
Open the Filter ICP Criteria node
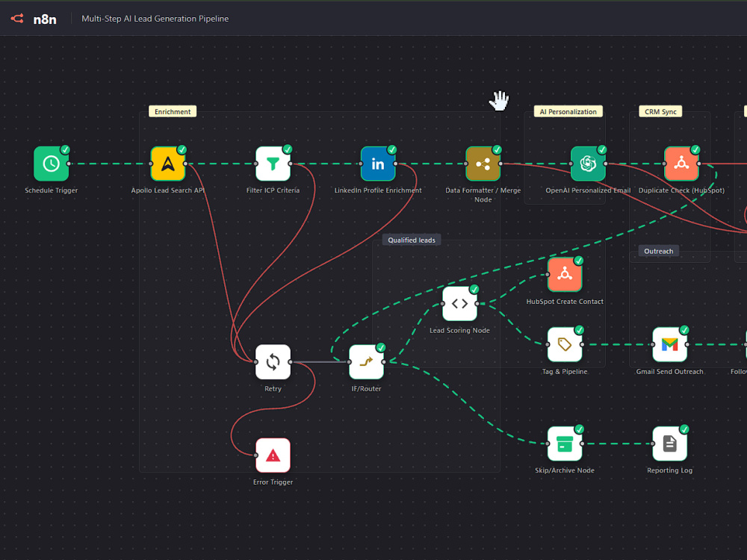tap(273, 164)
